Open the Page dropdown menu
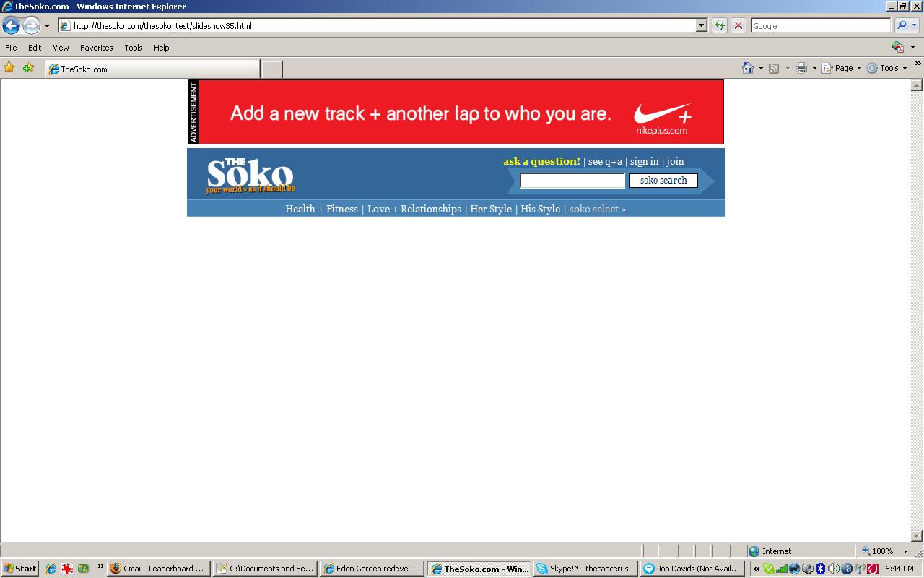 click(x=842, y=68)
